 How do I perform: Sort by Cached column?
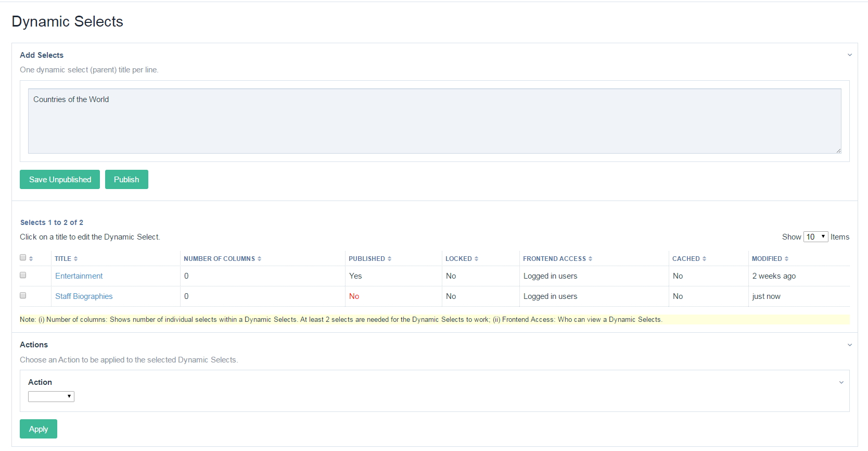pos(689,259)
